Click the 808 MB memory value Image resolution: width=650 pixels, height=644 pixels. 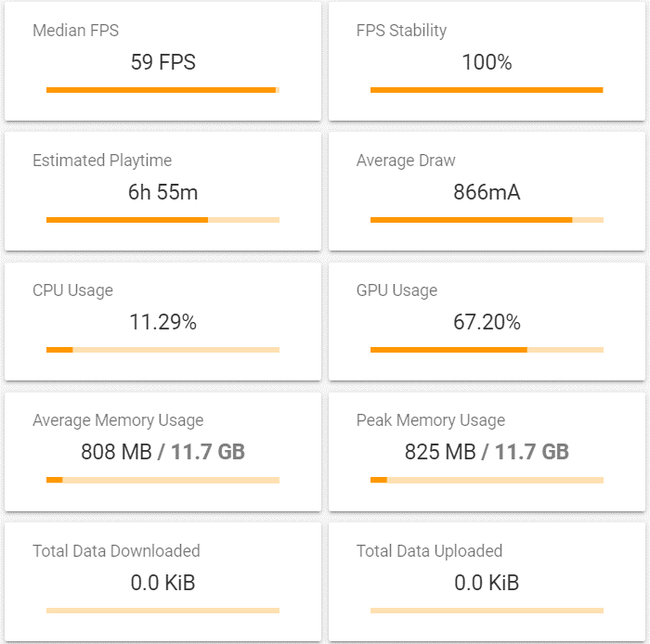[x=116, y=453]
